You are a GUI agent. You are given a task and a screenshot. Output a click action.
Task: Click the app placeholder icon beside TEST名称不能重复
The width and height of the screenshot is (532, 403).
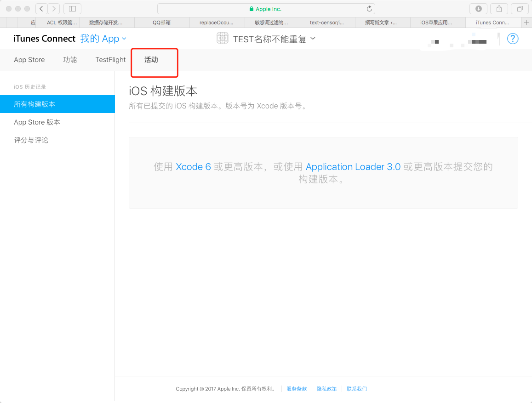coord(223,38)
